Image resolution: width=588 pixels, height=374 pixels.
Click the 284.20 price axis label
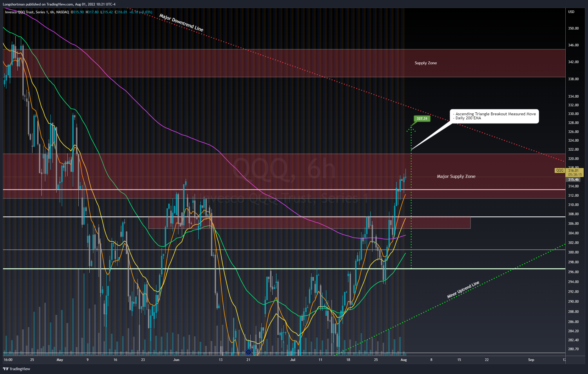[573, 331]
